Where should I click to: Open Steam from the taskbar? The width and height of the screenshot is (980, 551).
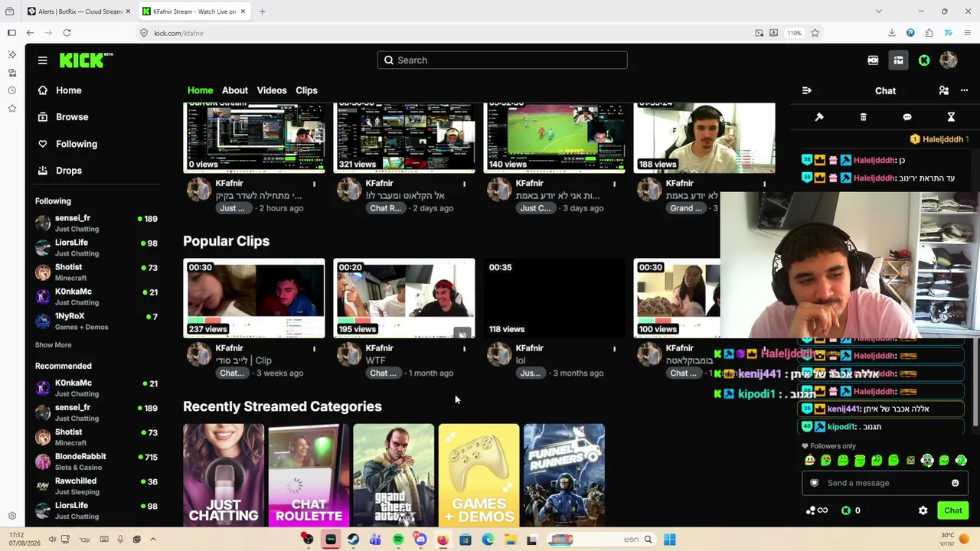(353, 540)
